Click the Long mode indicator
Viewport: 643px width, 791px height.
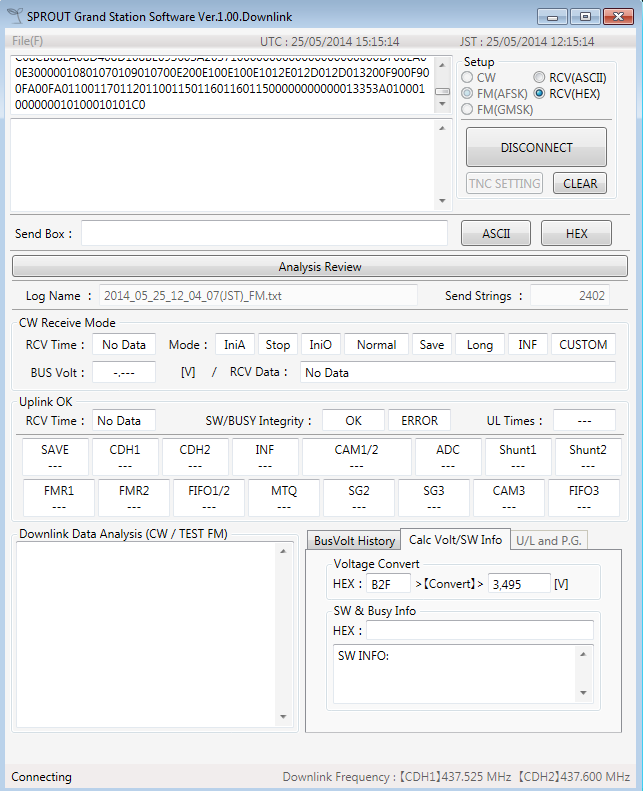coord(480,345)
